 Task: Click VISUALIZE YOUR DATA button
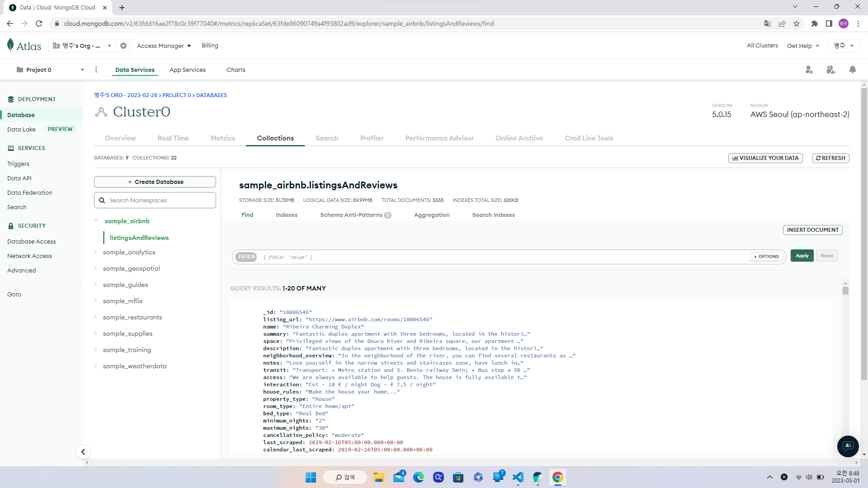pos(765,158)
